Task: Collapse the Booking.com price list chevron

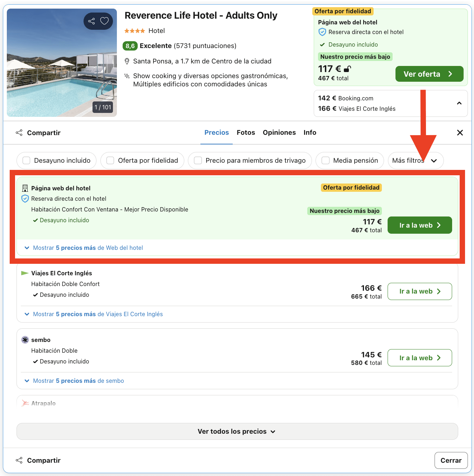Action: (x=459, y=103)
